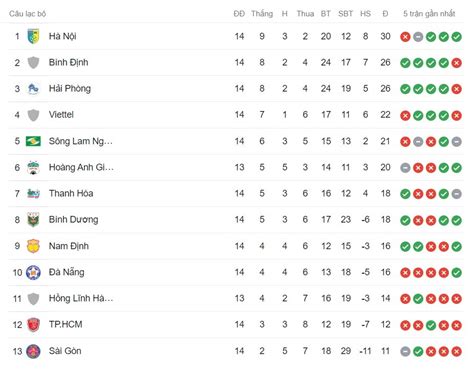Click the SBT column header
474x373 pixels.
click(x=345, y=14)
